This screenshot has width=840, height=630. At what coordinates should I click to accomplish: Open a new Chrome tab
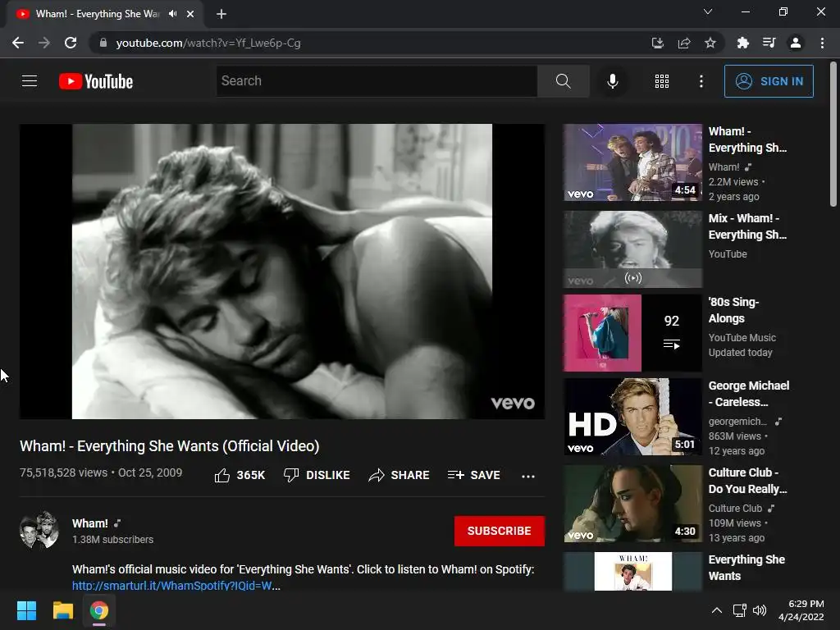pos(221,14)
